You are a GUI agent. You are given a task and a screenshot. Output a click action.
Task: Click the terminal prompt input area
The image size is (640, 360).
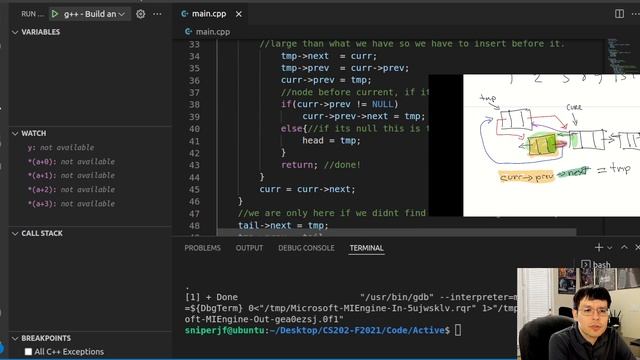tap(458, 330)
